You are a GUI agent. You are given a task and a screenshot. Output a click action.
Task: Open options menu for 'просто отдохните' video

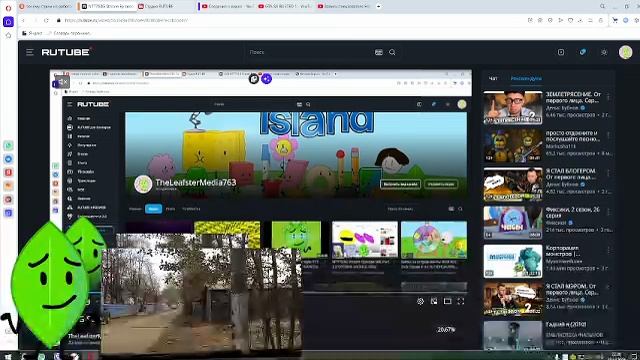tap(608, 136)
